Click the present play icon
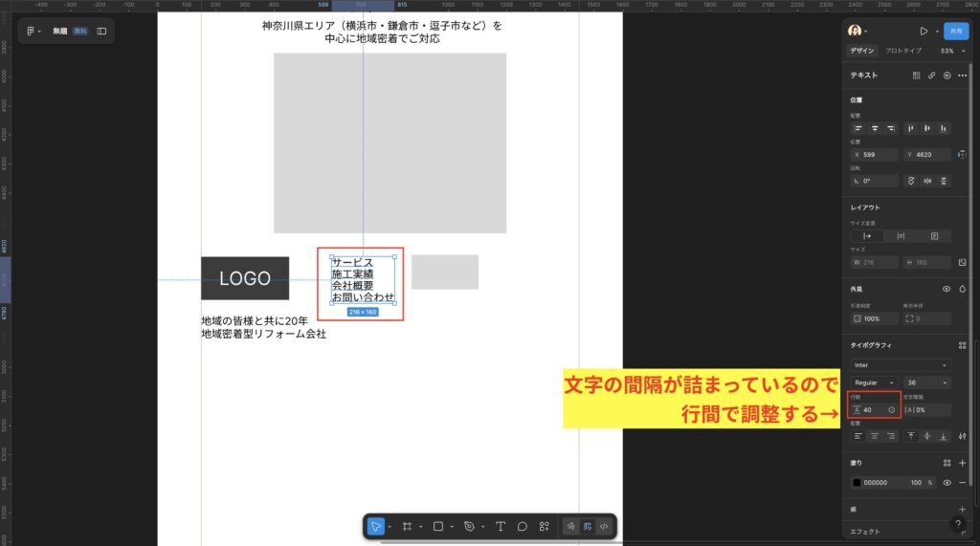 924,31
